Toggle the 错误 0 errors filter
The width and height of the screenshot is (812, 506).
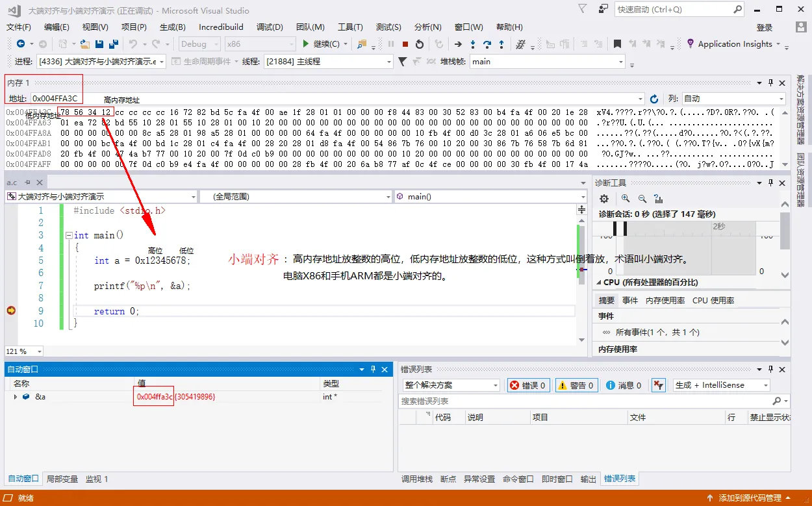tap(528, 385)
